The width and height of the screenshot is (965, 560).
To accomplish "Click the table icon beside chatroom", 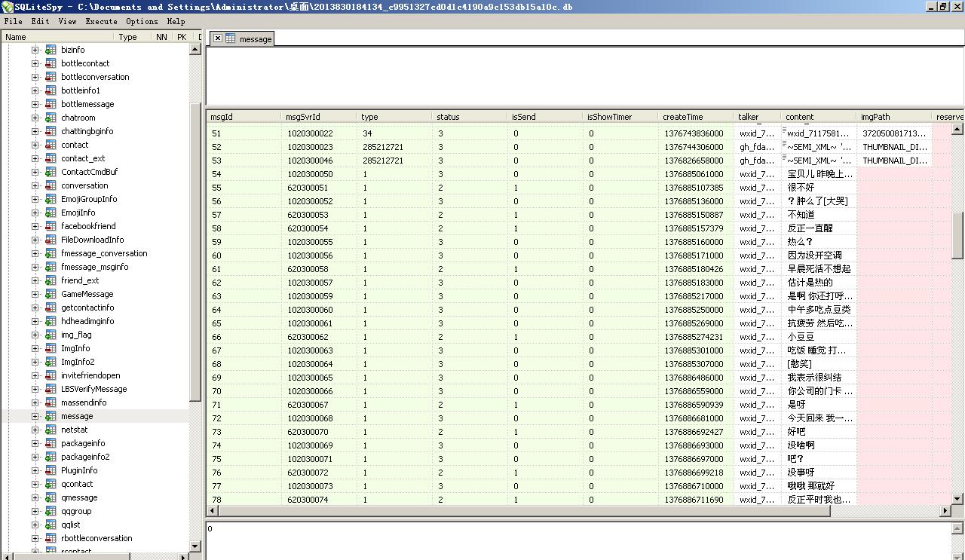I will point(51,118).
